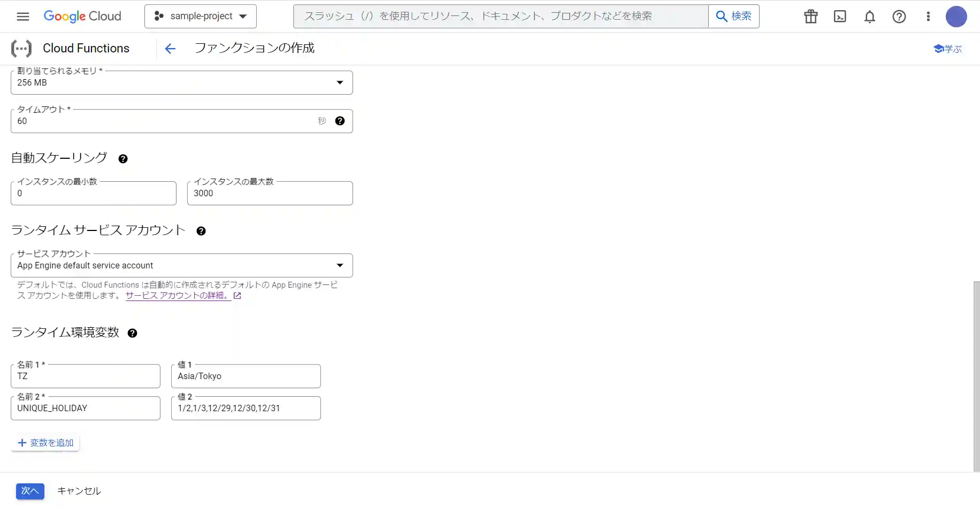Edit value field Asia/Tokyo
This screenshot has width=980, height=509.
coord(246,376)
